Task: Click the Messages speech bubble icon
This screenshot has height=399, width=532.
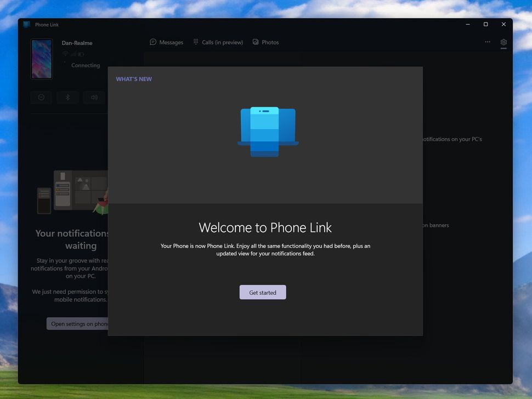Action: 152,42
